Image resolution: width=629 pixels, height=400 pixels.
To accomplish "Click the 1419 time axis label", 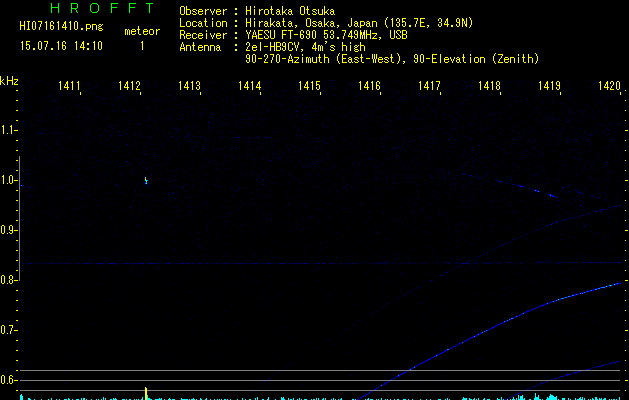I will (549, 86).
